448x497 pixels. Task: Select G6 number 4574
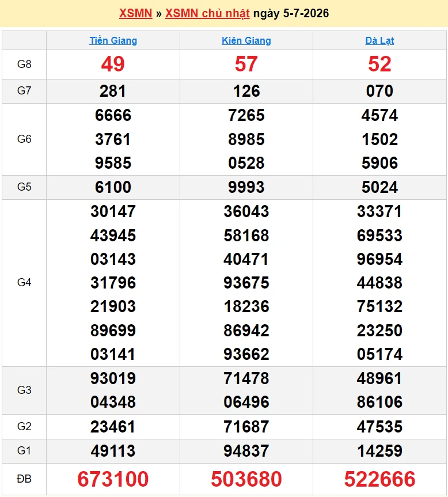click(379, 115)
